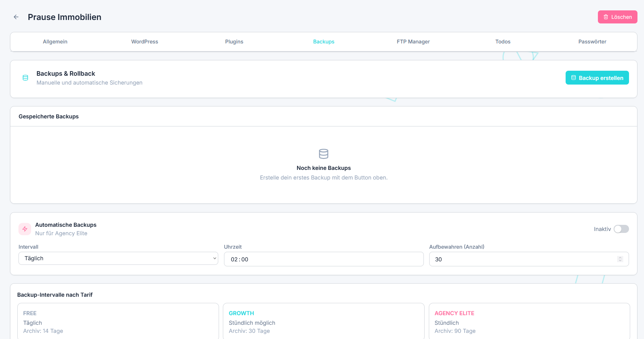Click the number spinner in the Aufbewahren field

click(620, 259)
